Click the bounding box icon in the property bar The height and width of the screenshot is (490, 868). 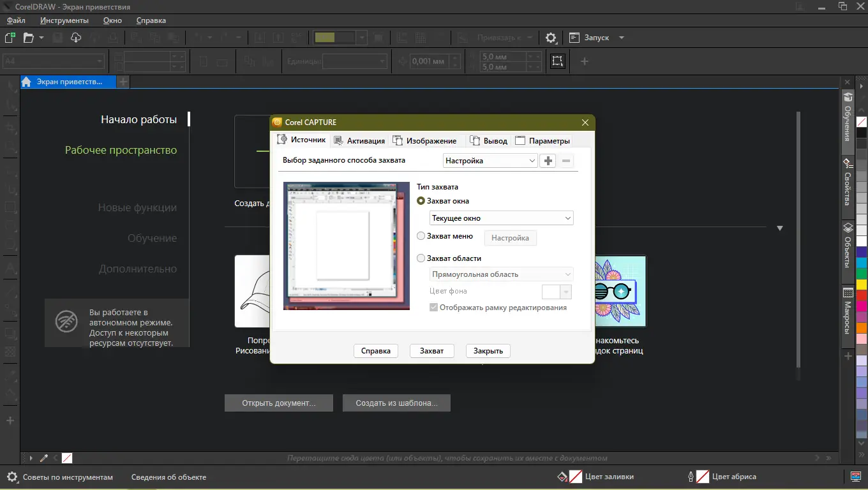coord(558,61)
